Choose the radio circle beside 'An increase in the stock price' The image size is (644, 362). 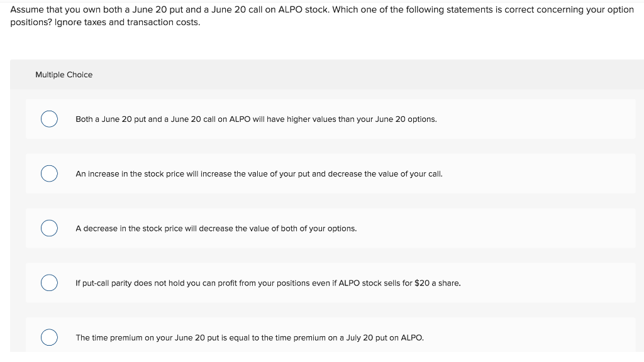49,173
